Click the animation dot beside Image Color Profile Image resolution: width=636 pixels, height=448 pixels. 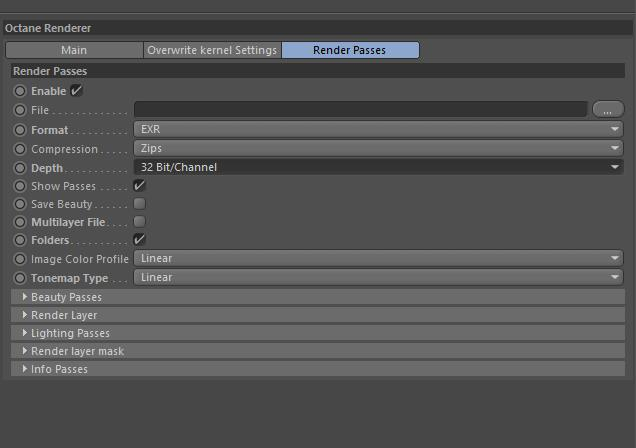pos(20,259)
